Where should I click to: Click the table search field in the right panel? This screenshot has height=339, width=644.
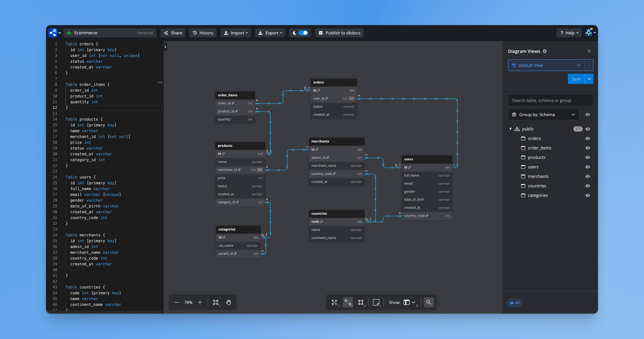point(550,100)
